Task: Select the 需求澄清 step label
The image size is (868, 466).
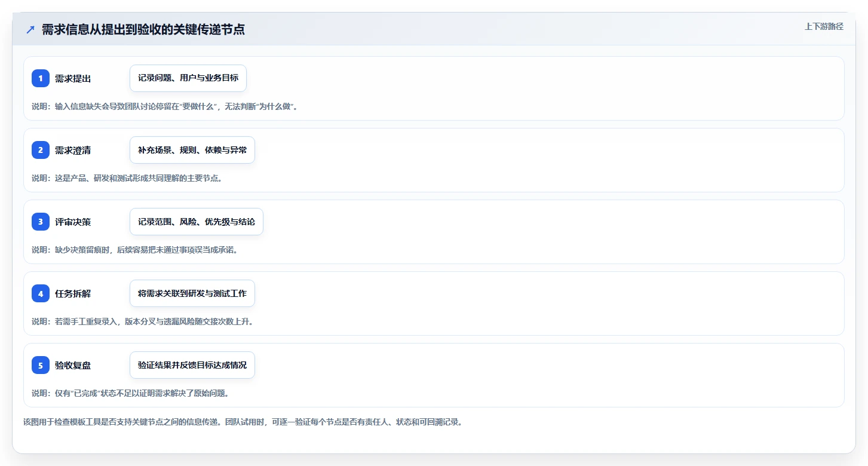Action: [x=73, y=150]
